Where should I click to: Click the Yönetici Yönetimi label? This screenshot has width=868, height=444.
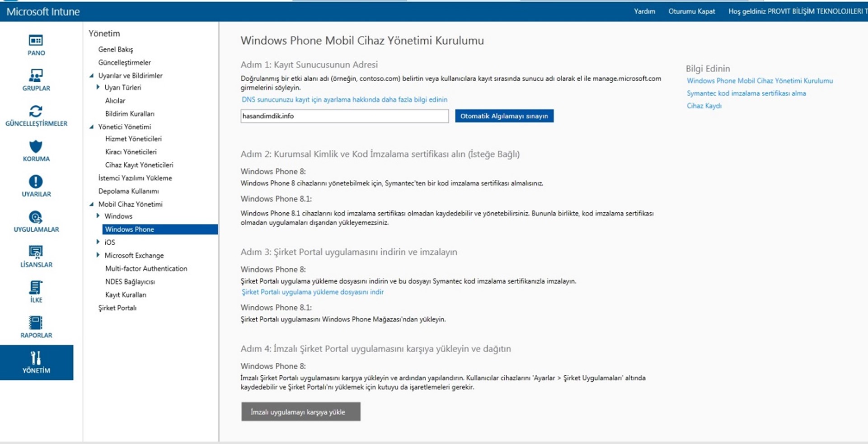[125, 127]
